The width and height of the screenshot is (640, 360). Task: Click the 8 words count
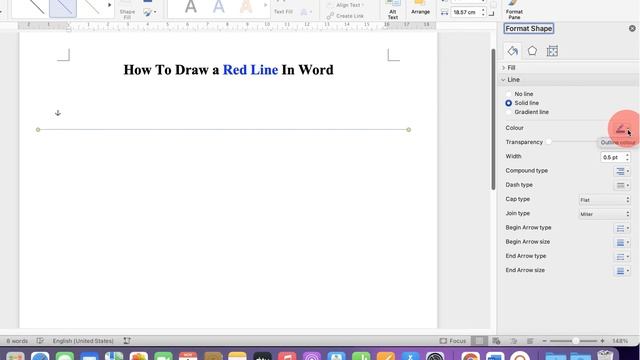pos(17,341)
